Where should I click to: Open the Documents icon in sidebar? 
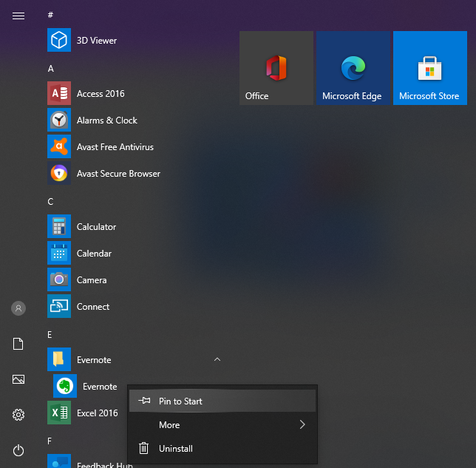coord(18,344)
